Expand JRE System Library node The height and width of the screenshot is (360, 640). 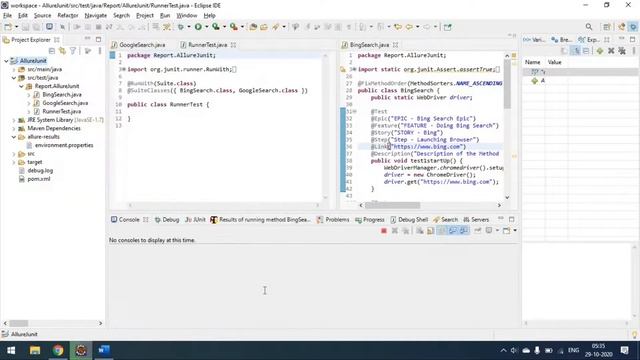[x=14, y=120]
